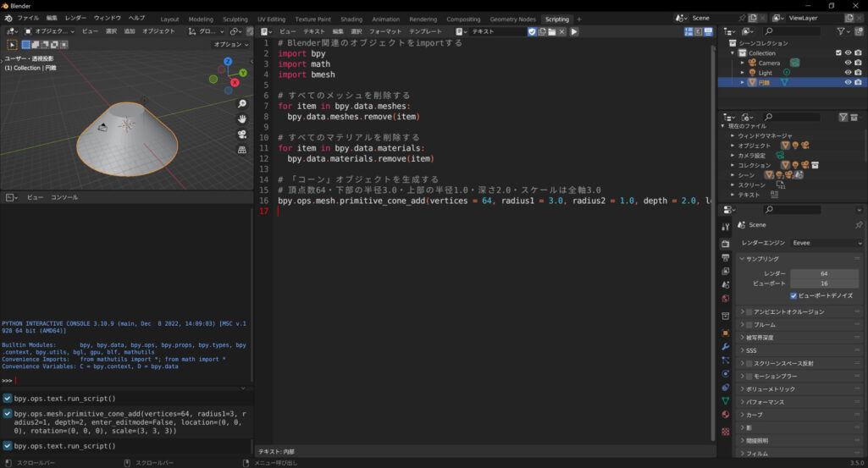Screen dimensions: 868x468
Task: Click the properties editor search field
Action: pos(790,210)
